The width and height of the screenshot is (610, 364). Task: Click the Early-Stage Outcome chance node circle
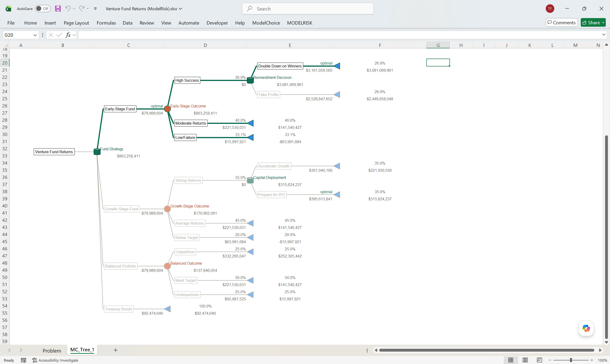[167, 109]
